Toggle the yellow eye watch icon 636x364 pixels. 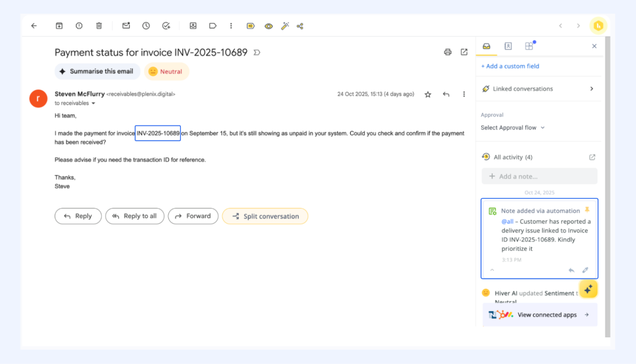268,26
